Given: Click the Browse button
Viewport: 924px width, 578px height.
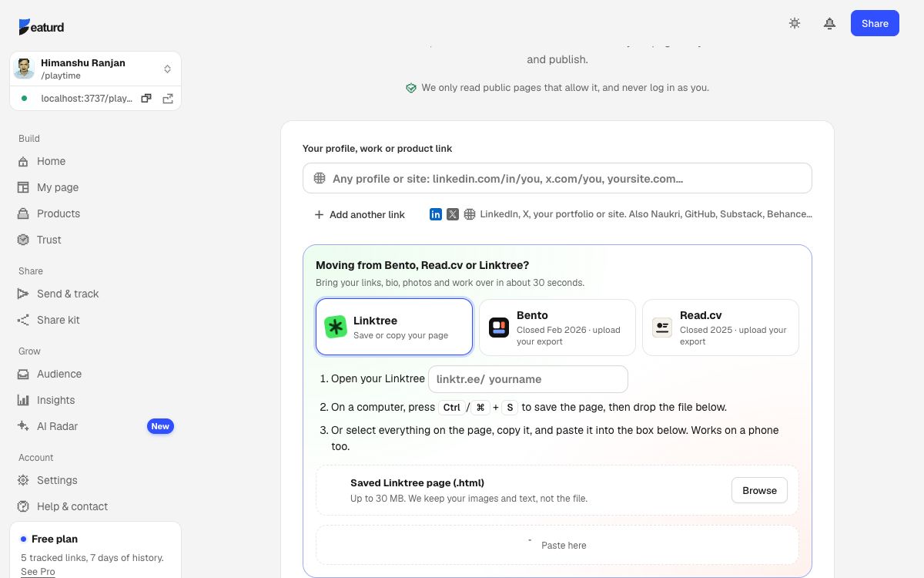Looking at the screenshot, I should click(759, 490).
